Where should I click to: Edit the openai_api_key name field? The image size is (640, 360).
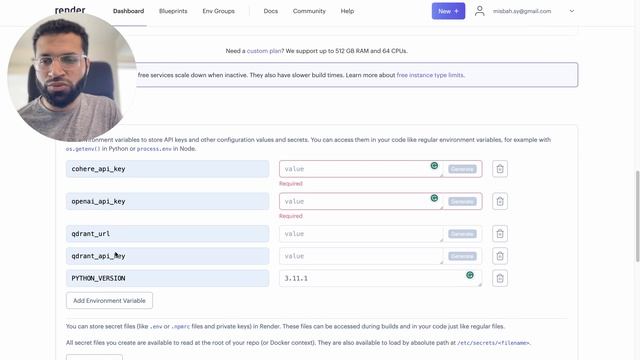coord(167,201)
